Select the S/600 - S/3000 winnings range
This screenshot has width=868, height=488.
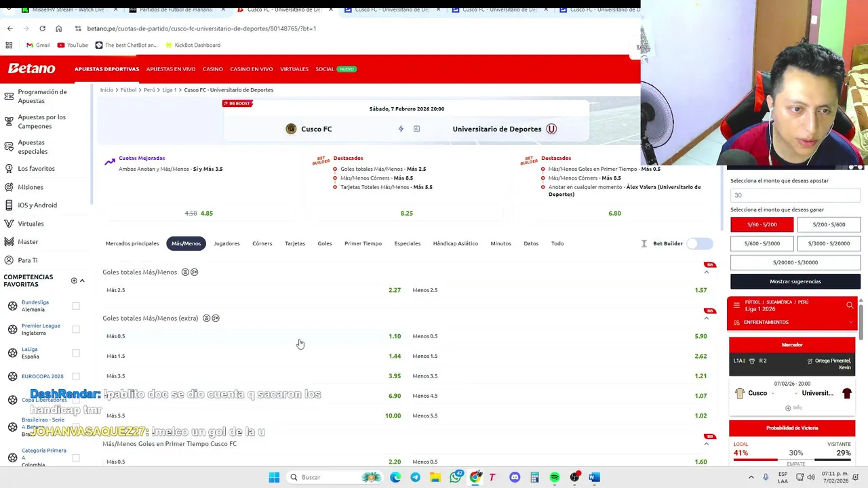(x=762, y=243)
